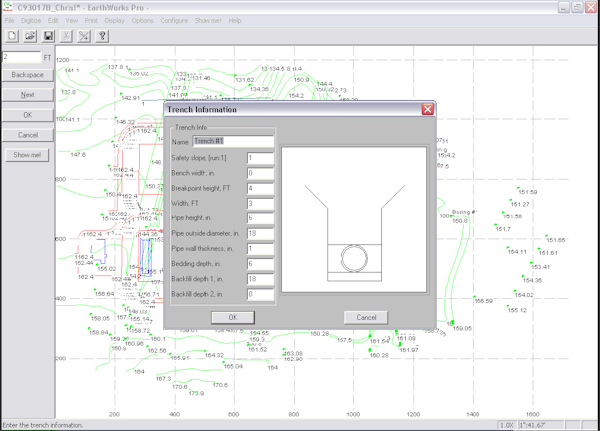Click the Bedding depth input box
The image size is (600, 431).
[260, 264]
